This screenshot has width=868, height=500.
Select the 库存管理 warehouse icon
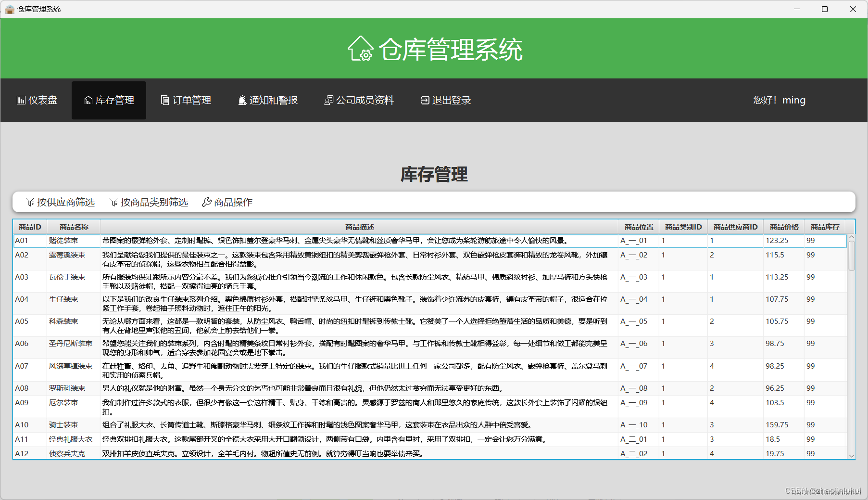(88, 100)
